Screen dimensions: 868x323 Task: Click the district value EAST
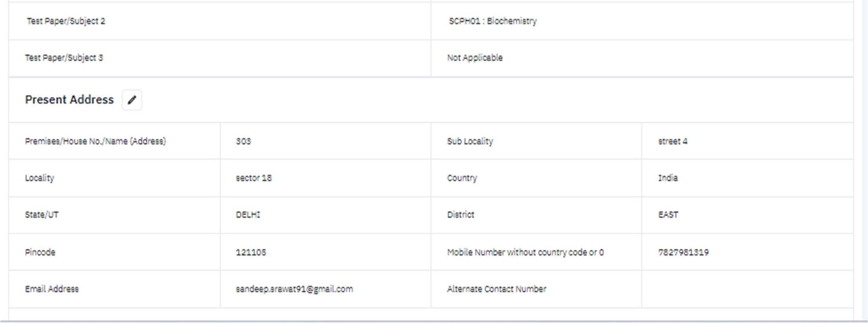[x=668, y=215]
